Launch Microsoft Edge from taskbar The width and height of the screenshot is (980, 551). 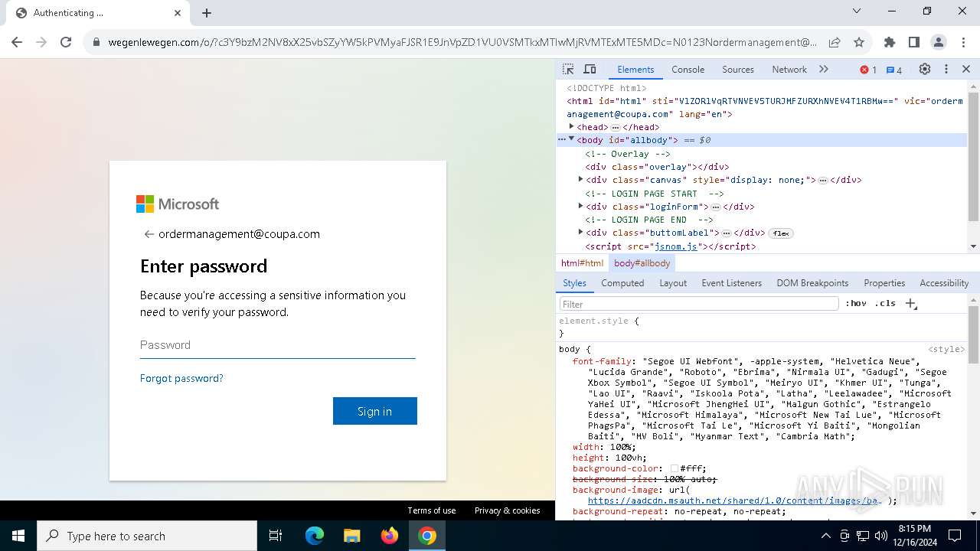(315, 536)
